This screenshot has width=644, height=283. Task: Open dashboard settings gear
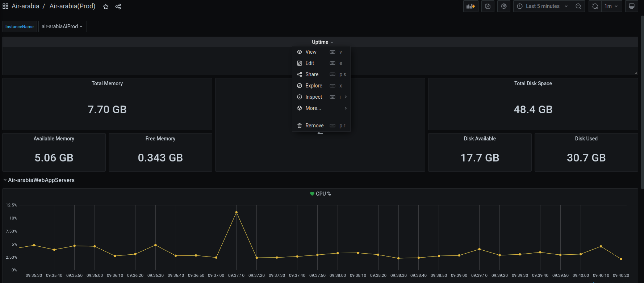pyautogui.click(x=503, y=6)
